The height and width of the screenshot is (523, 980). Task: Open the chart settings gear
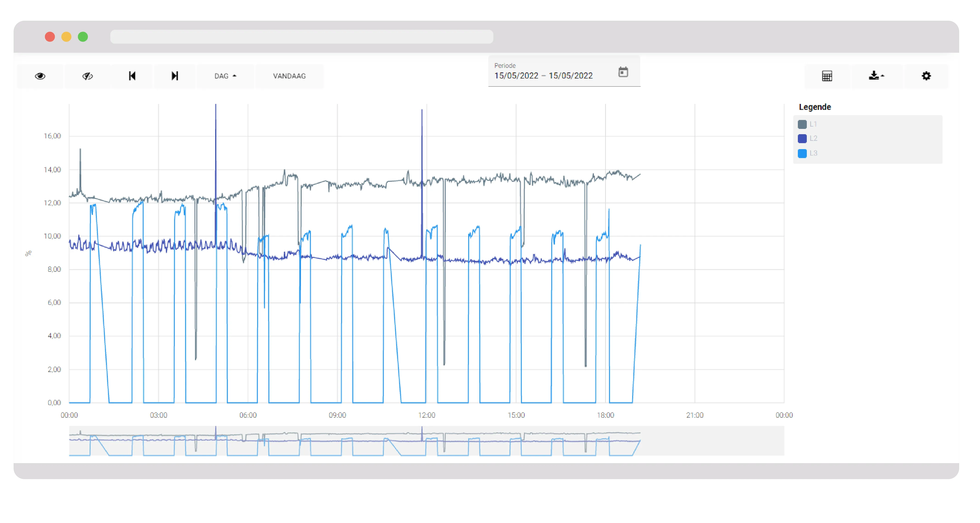point(926,76)
